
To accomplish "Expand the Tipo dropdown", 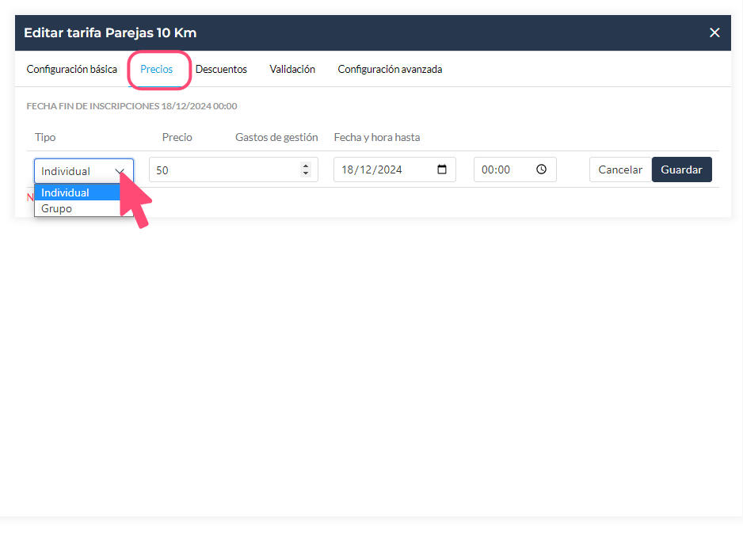I will click(84, 171).
